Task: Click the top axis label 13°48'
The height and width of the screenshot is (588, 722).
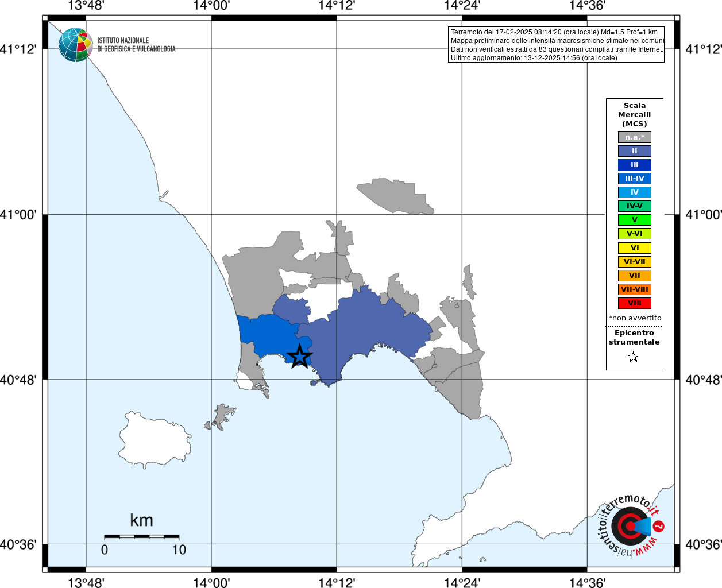Action: tap(86, 6)
